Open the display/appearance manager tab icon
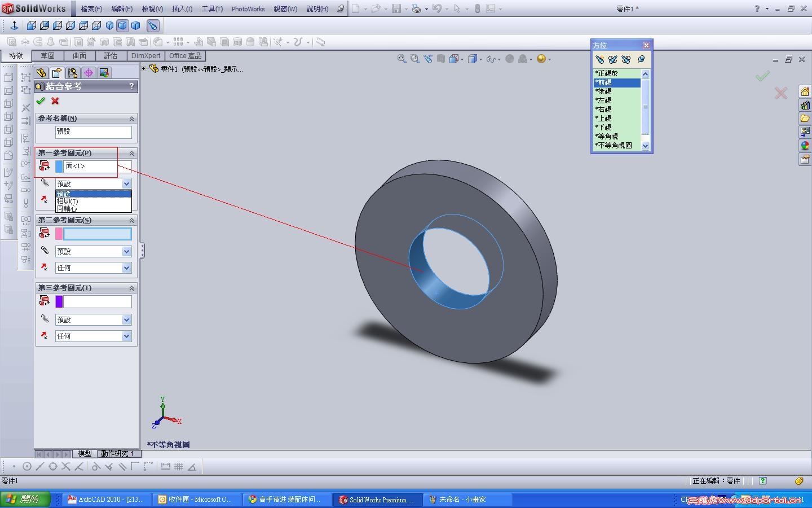This screenshot has width=812, height=508. pos(104,73)
